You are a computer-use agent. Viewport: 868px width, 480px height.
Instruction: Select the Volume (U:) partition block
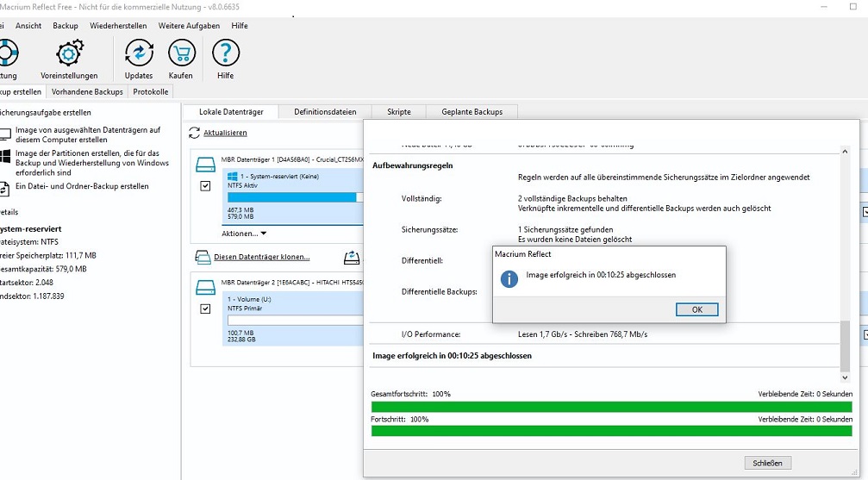pos(293,319)
